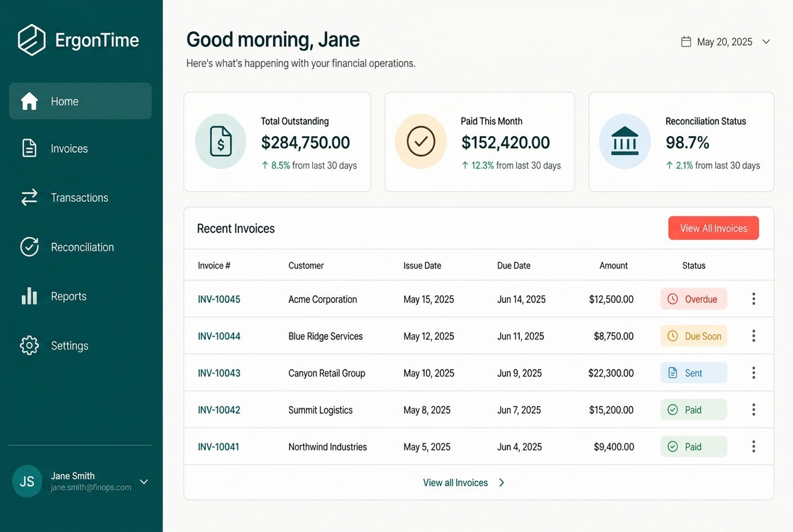The width and height of the screenshot is (793, 532).
Task: Open the three-dot menu for INV-10042
Action: click(753, 410)
